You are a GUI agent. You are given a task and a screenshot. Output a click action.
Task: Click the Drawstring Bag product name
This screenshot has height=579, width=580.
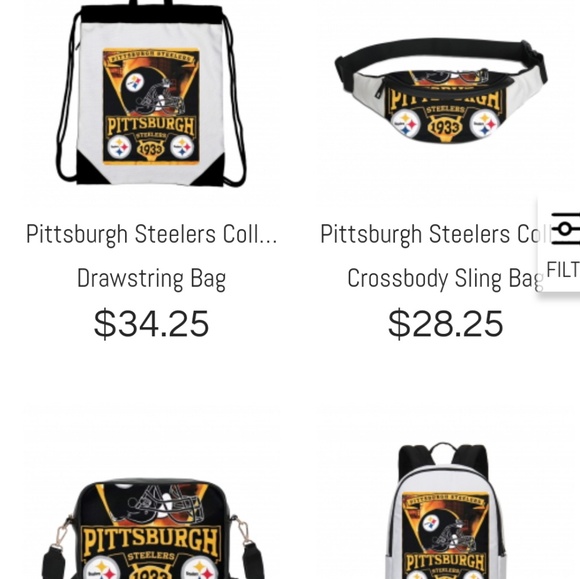point(151,279)
